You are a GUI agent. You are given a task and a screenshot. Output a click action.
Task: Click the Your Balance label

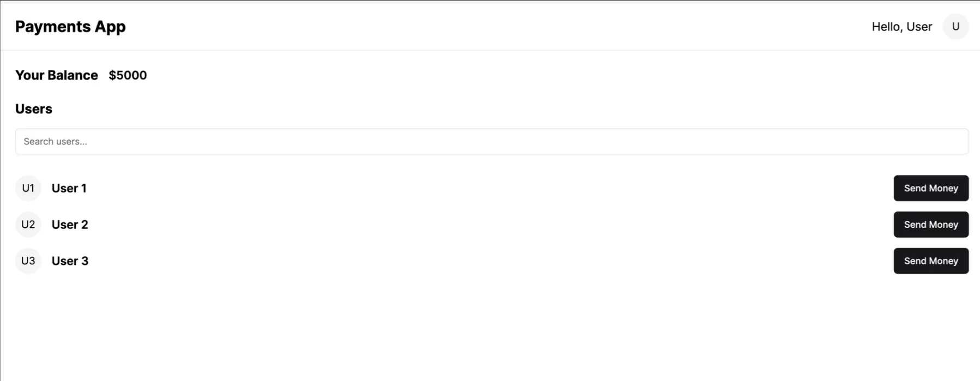[57, 75]
